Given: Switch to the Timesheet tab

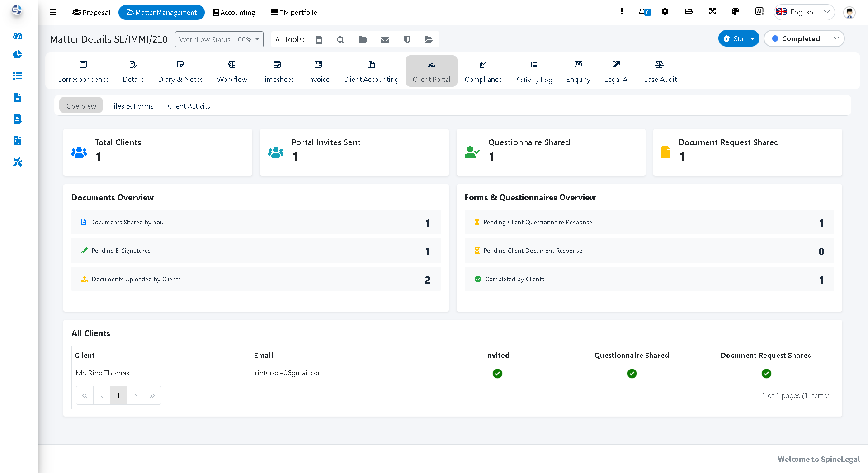Looking at the screenshot, I should click(x=277, y=71).
